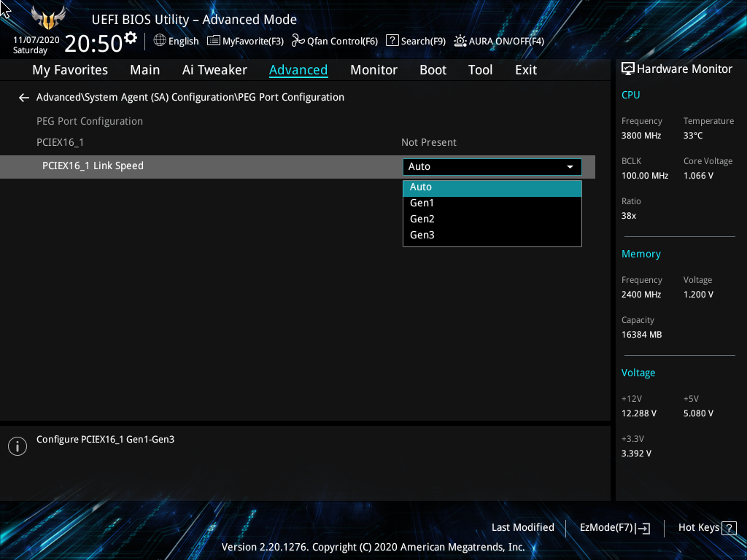Click the PCIEX16_1 Not Present status
Image resolution: width=747 pixels, height=560 pixels.
tap(429, 142)
